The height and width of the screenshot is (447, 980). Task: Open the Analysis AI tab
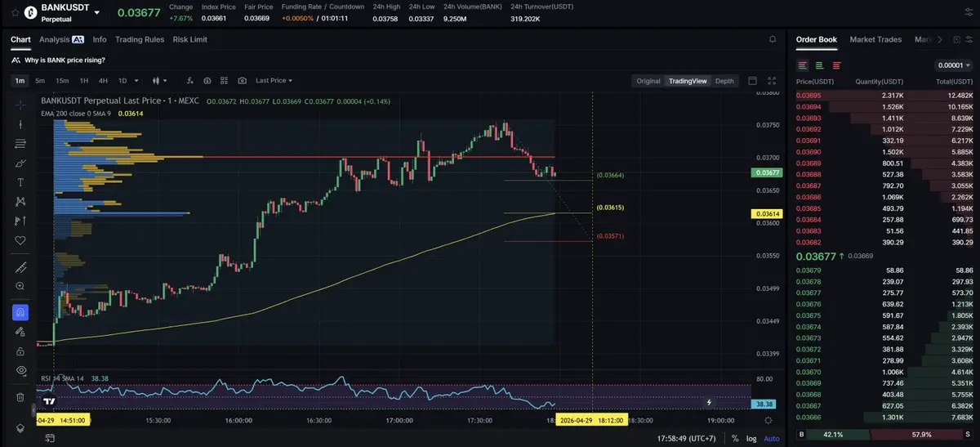(61, 39)
